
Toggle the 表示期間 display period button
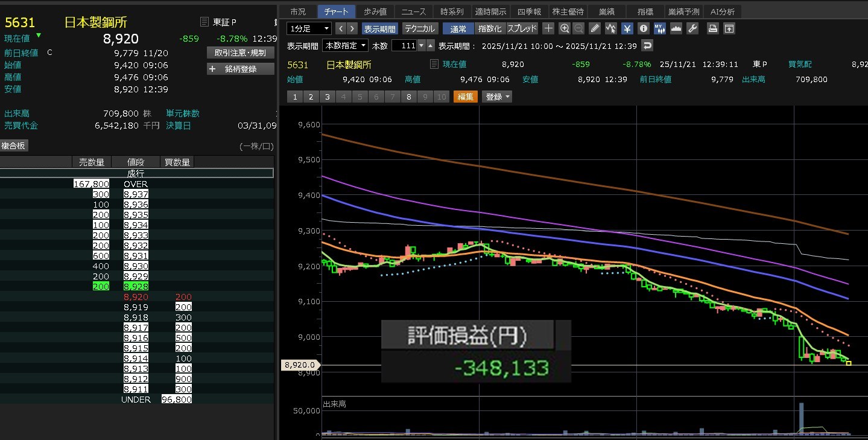[x=379, y=28]
